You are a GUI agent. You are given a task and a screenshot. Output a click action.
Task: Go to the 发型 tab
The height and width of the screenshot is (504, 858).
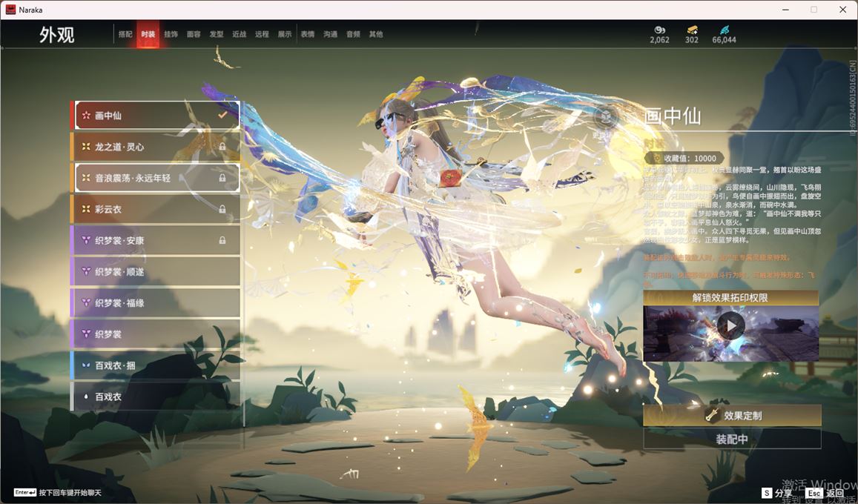tap(216, 34)
